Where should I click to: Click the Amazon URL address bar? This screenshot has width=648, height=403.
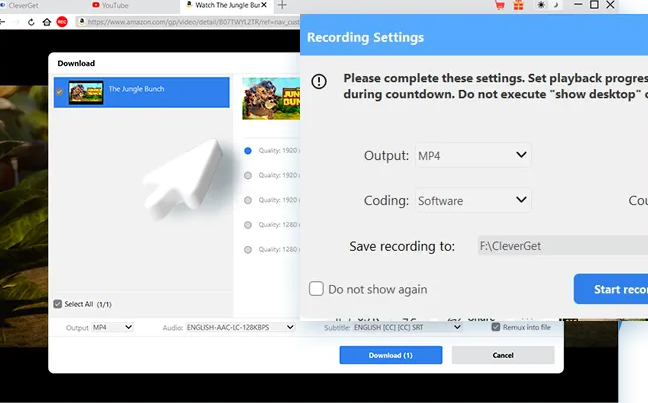coord(188,22)
